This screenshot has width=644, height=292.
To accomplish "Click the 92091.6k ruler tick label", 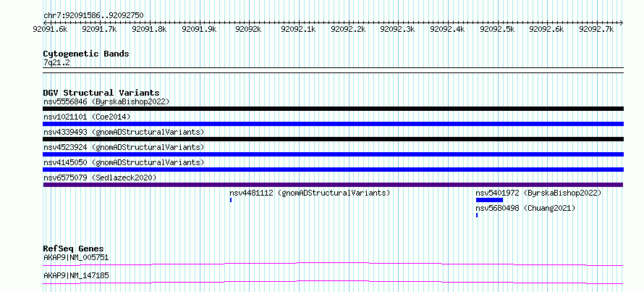I will pos(51,29).
